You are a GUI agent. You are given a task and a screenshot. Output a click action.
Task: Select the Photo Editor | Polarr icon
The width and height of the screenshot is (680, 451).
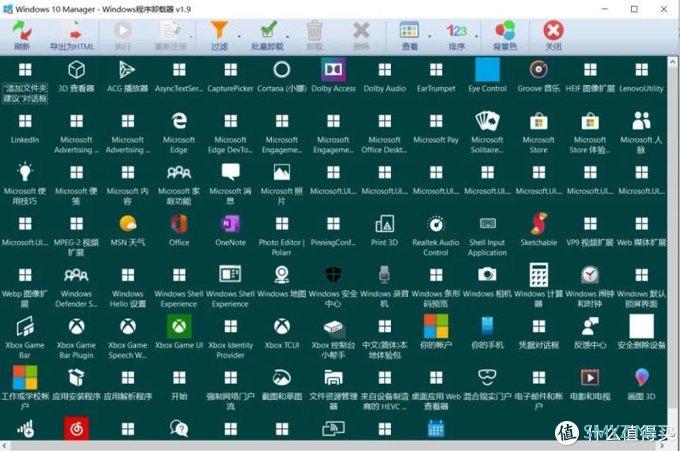[282, 224]
